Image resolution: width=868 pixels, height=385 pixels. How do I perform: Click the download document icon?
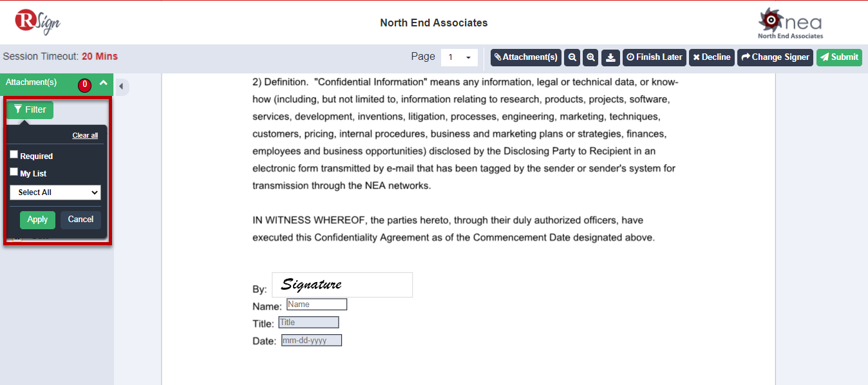[611, 57]
